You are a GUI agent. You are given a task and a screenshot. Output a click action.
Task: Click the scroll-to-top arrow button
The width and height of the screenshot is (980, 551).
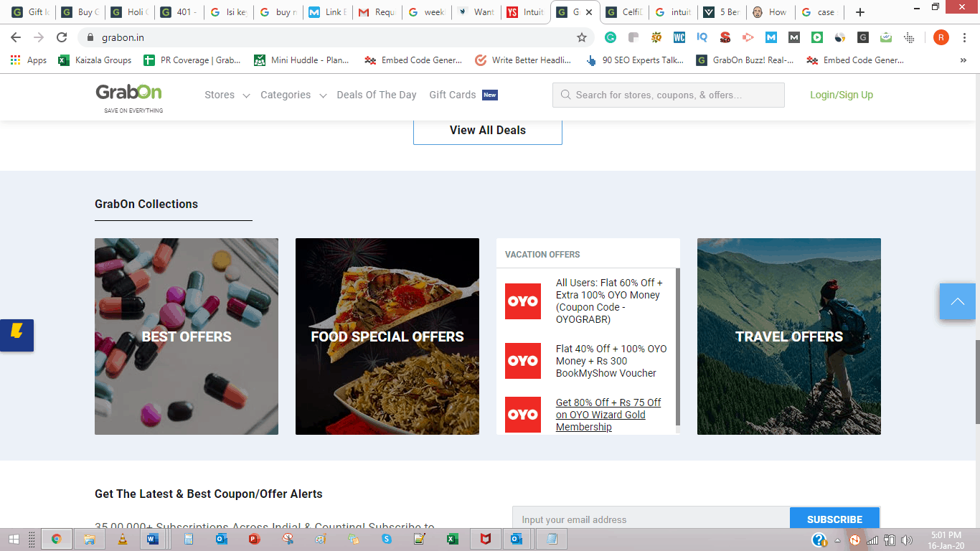pos(957,301)
